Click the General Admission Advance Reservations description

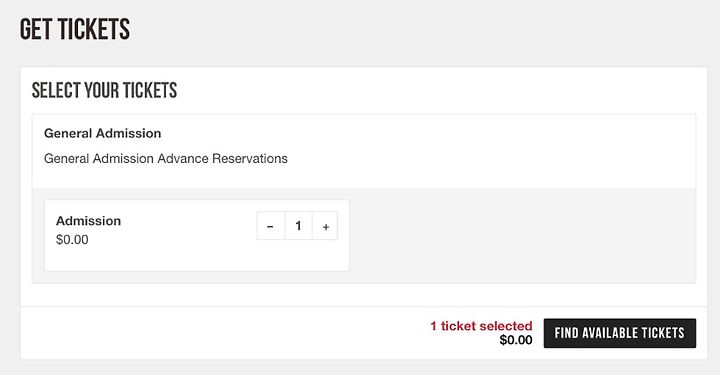coord(166,158)
